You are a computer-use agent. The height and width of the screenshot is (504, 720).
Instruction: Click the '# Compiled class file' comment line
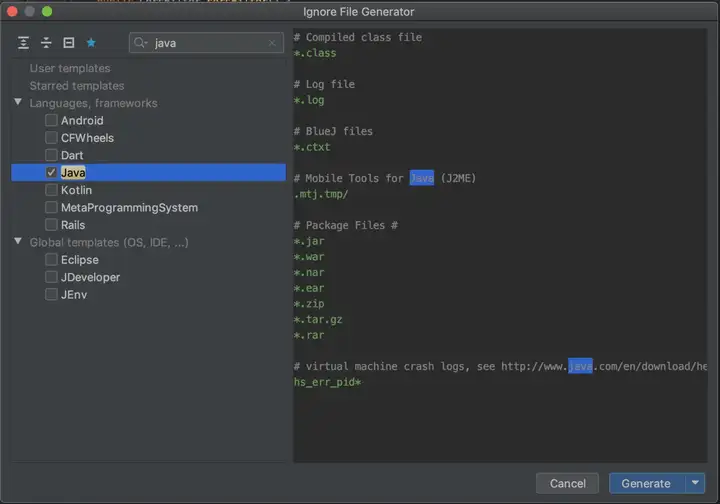(x=358, y=37)
